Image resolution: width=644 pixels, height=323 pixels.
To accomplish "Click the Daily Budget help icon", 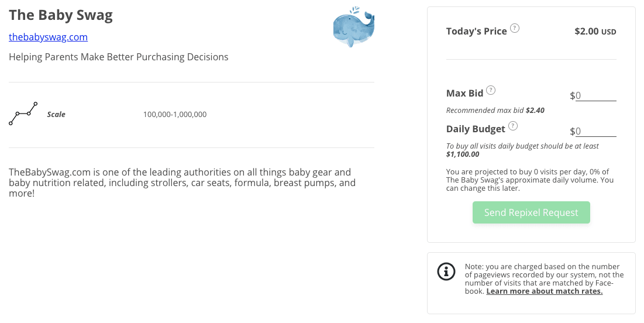I will (x=513, y=126).
